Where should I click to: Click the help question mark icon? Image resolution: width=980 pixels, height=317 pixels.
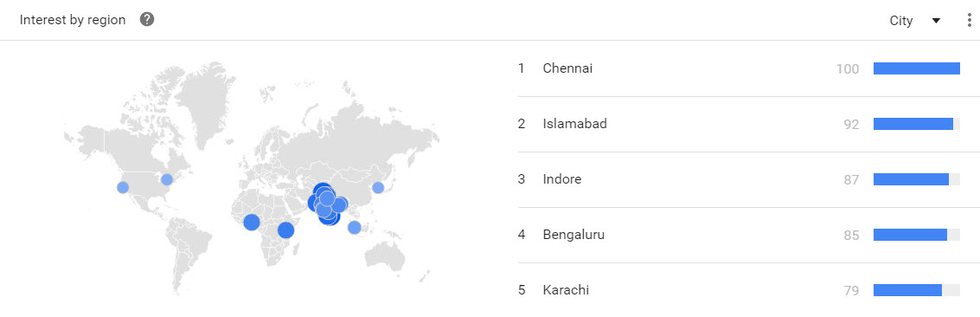pos(147,19)
